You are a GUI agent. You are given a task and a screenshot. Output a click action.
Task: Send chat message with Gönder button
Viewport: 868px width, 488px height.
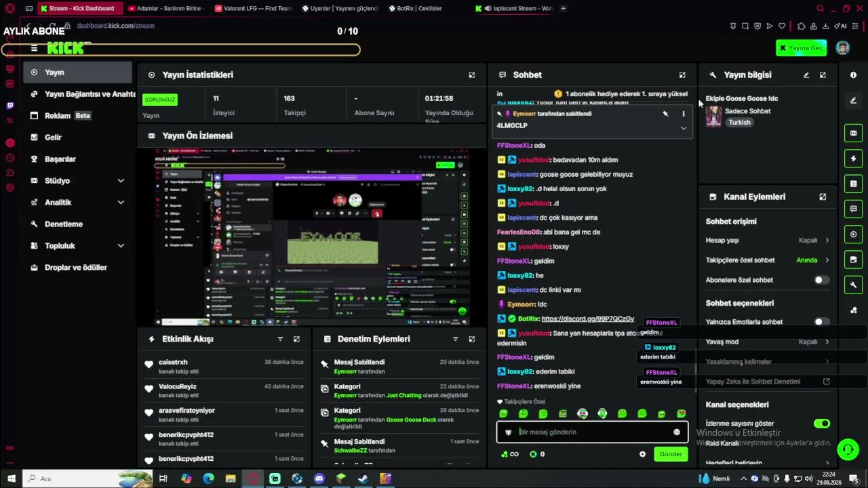(x=671, y=454)
